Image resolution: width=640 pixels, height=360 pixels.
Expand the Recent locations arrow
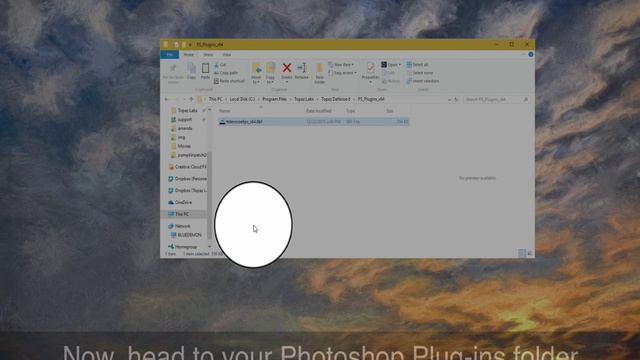(184, 99)
